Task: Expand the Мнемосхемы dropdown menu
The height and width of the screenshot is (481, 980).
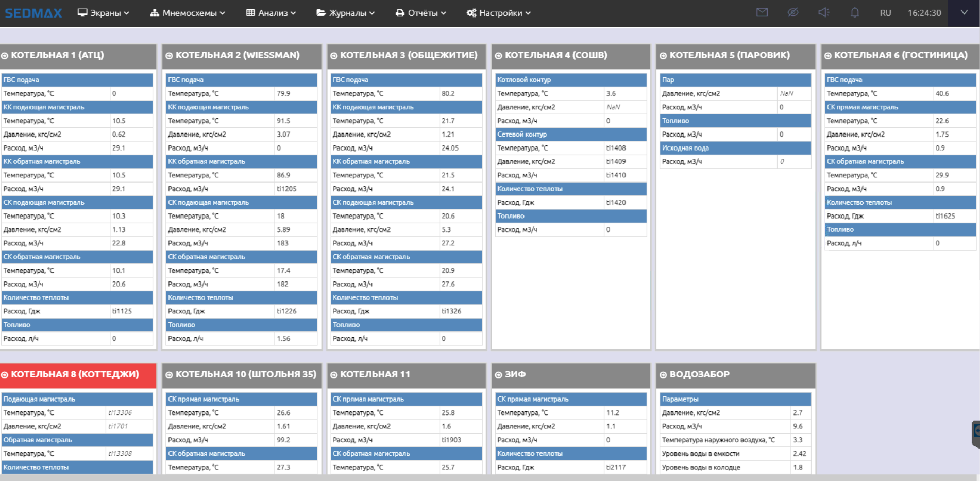Action: click(188, 13)
